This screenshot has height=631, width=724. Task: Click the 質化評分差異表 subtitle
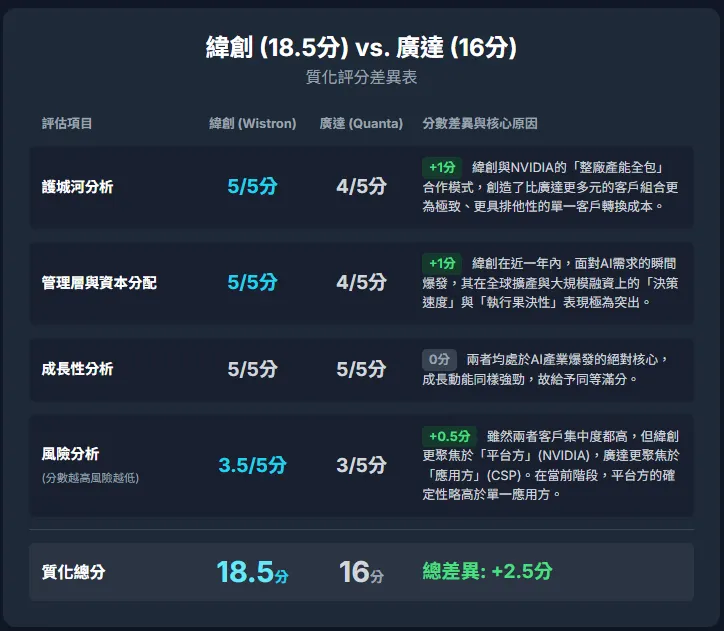361,77
